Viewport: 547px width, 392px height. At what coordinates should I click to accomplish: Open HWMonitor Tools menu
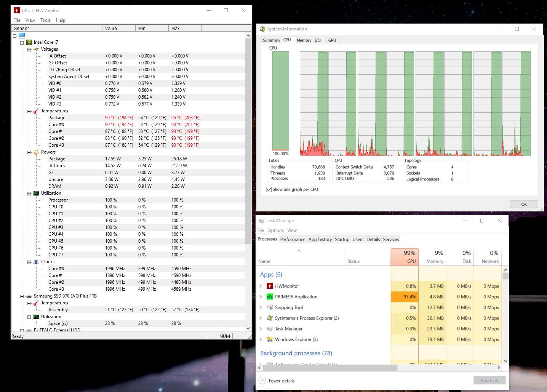(x=45, y=20)
